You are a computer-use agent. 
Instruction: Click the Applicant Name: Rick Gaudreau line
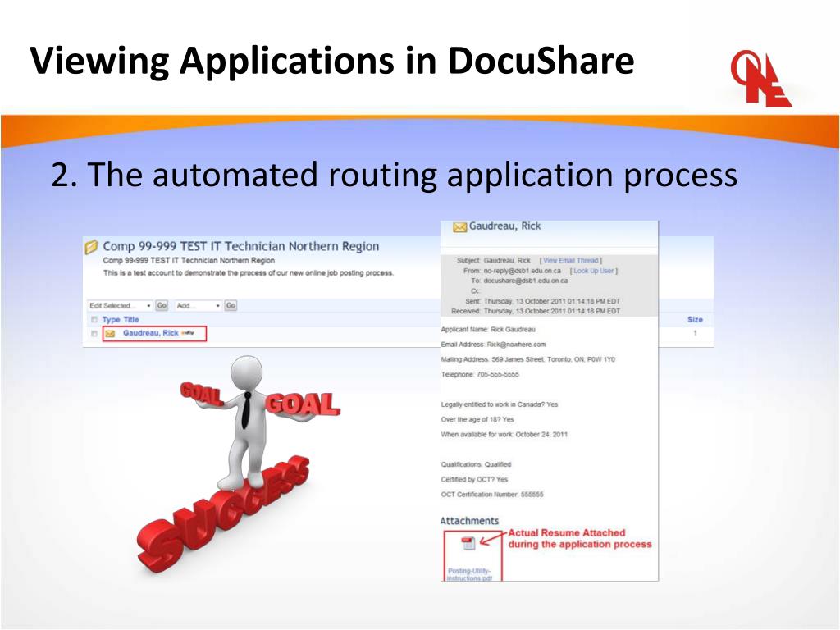pyautogui.click(x=488, y=330)
